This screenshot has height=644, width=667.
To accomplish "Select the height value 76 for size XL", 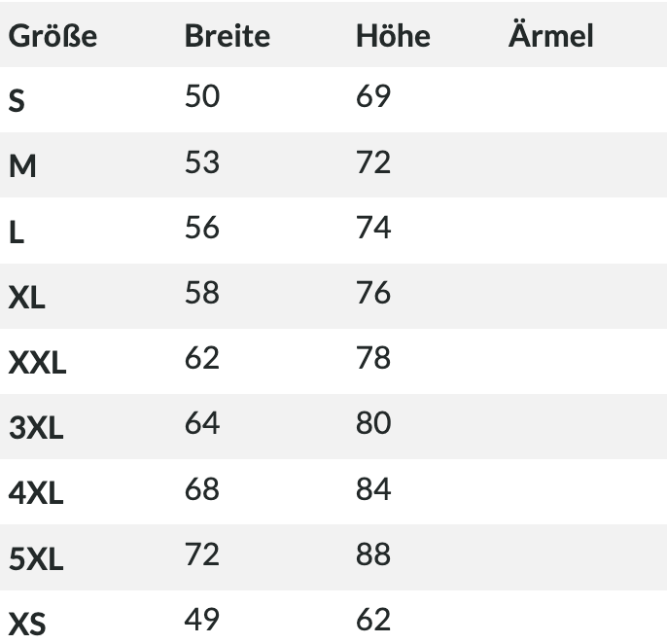I will coord(373,293).
